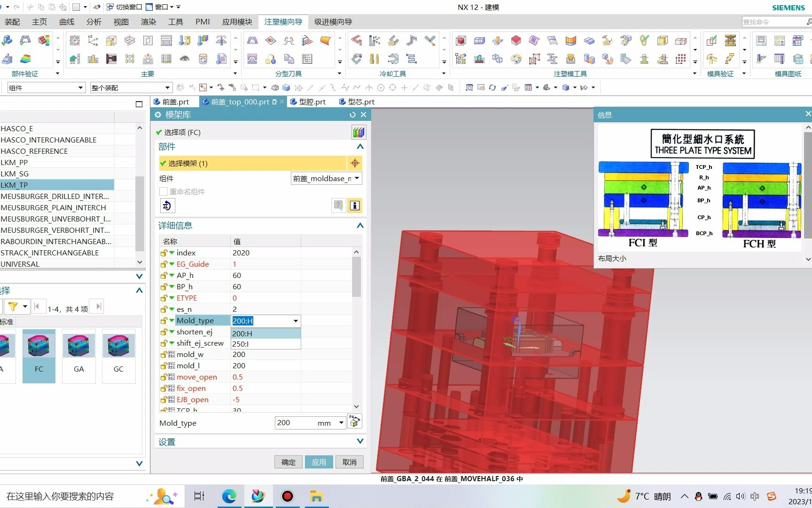Switch to the cavity .prt document tab

[x=308, y=102]
